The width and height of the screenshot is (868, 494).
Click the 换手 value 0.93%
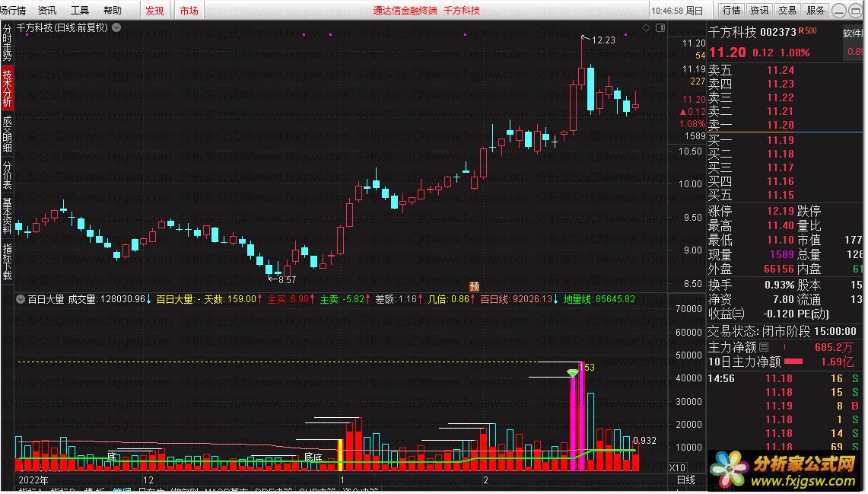(780, 285)
